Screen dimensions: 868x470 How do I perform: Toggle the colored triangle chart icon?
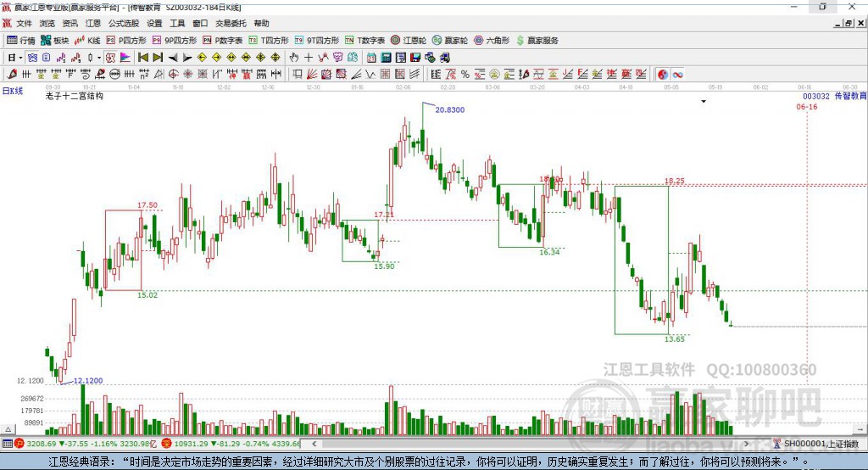pyautogui.click(x=125, y=58)
